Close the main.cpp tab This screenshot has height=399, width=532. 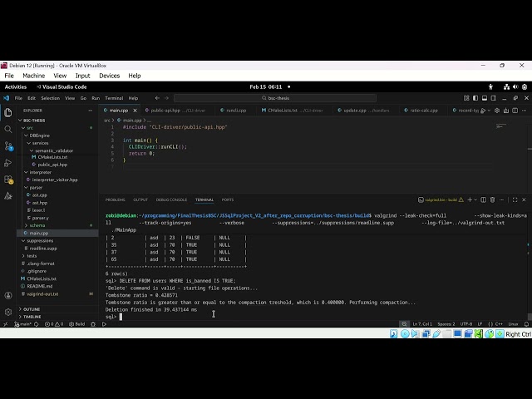tap(135, 111)
